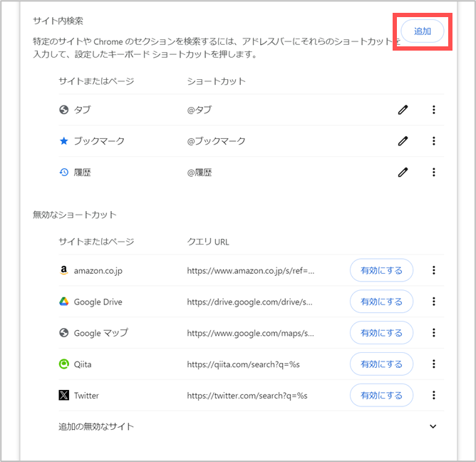Viewport: 476px width, 462px height.
Task: Click the drive.google.com query URL text
Action: coord(249,302)
